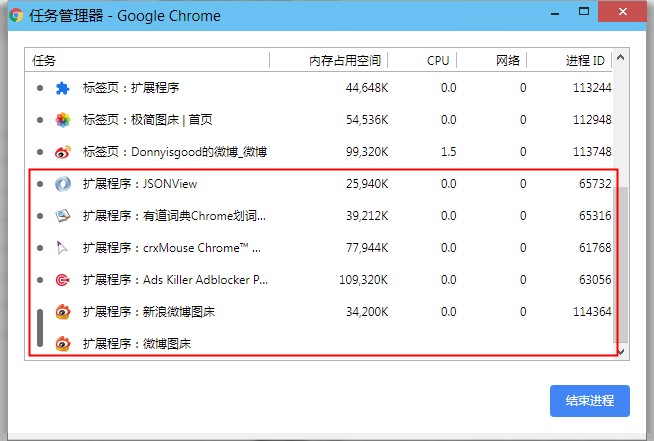Click memory value 44,648K

[x=367, y=88]
